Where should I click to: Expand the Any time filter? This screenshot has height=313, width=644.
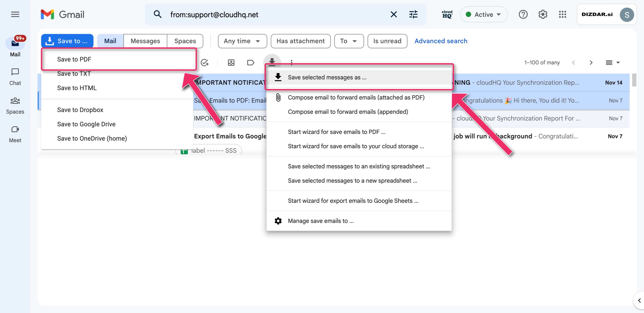(x=242, y=41)
